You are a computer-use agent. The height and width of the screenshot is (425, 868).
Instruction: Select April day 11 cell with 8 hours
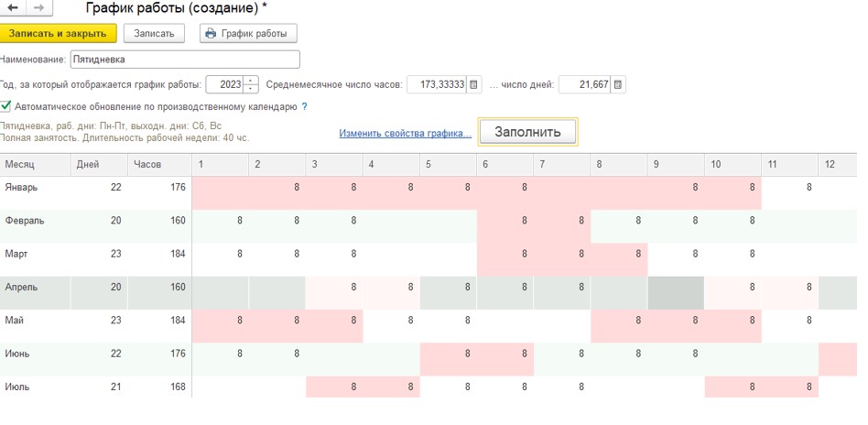click(x=790, y=292)
